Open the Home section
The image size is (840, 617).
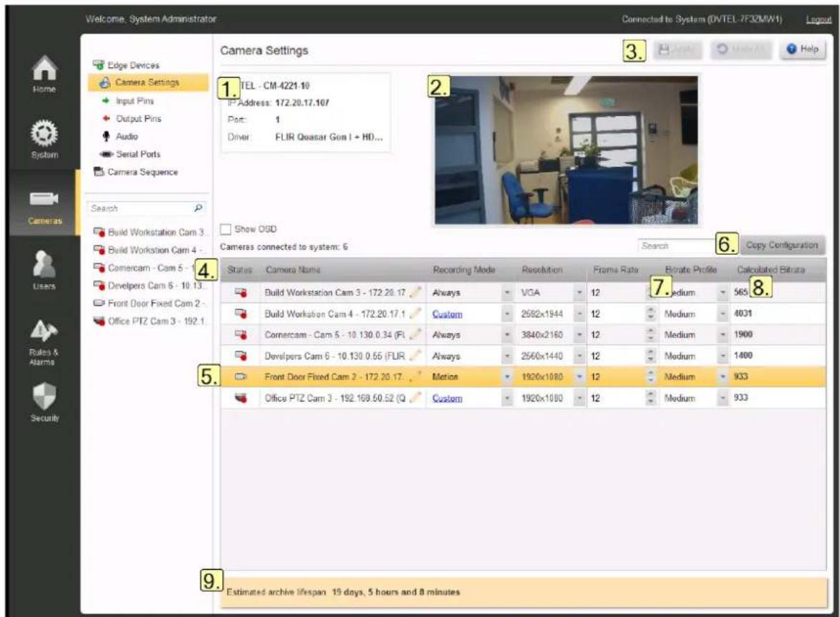coord(44,74)
